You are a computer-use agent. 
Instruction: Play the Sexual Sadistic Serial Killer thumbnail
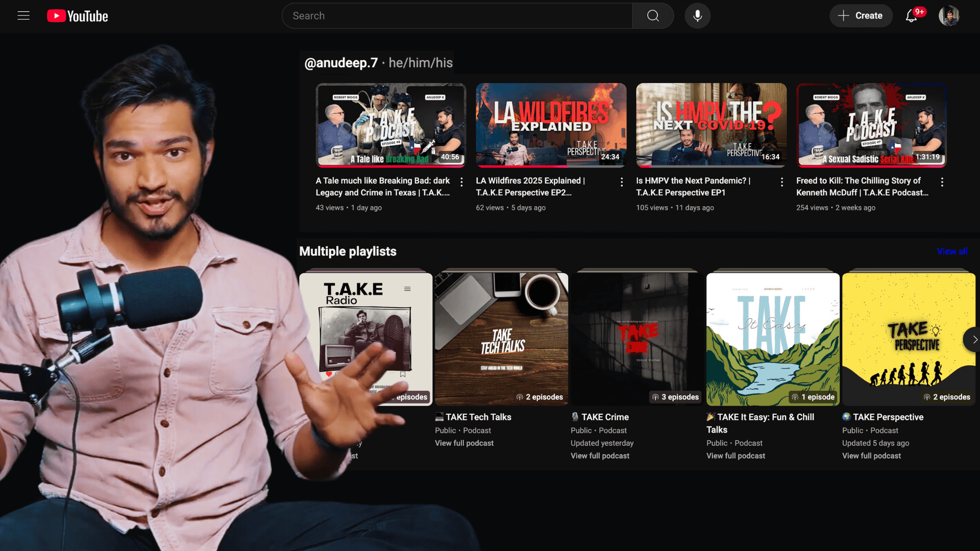tap(872, 125)
